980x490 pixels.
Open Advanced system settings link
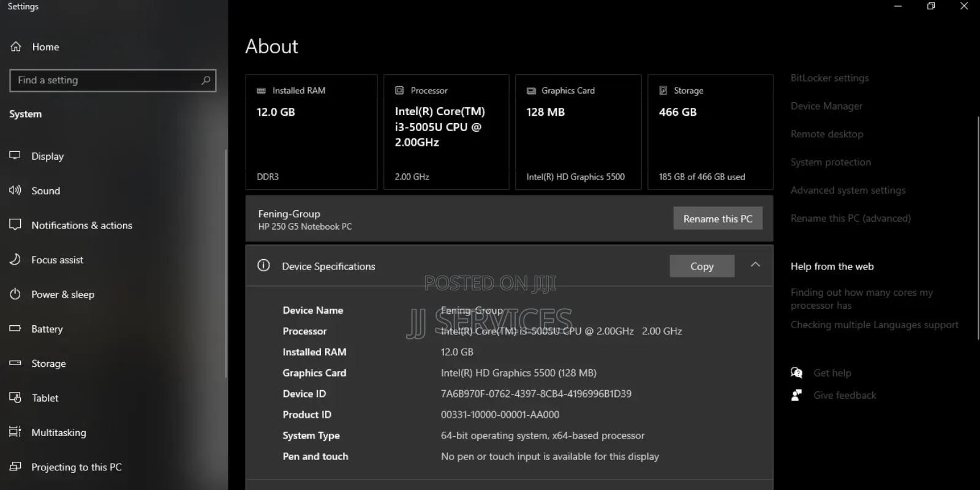[x=848, y=190]
